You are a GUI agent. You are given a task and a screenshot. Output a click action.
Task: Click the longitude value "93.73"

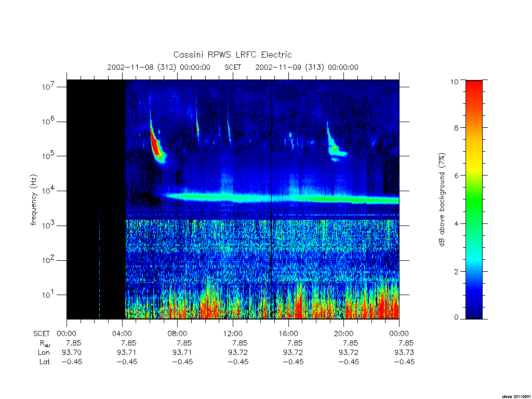[404, 353]
